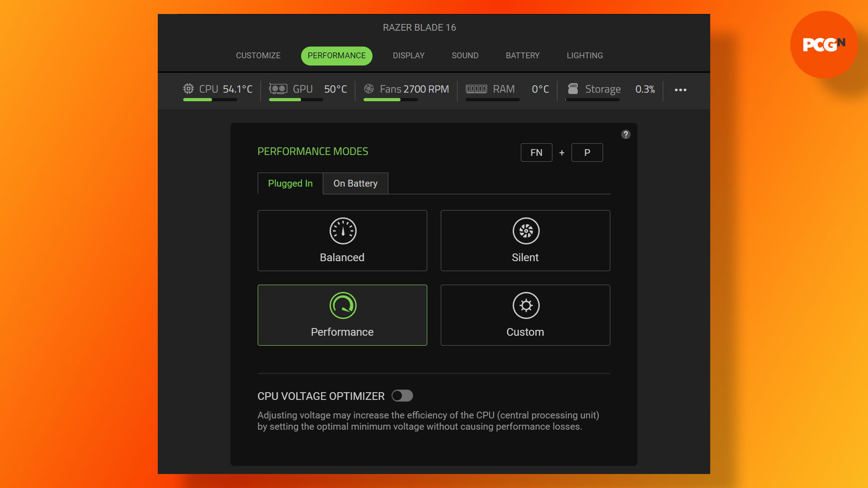Switch to the On Battery sub-tab
The height and width of the screenshot is (488, 868).
pyautogui.click(x=355, y=183)
